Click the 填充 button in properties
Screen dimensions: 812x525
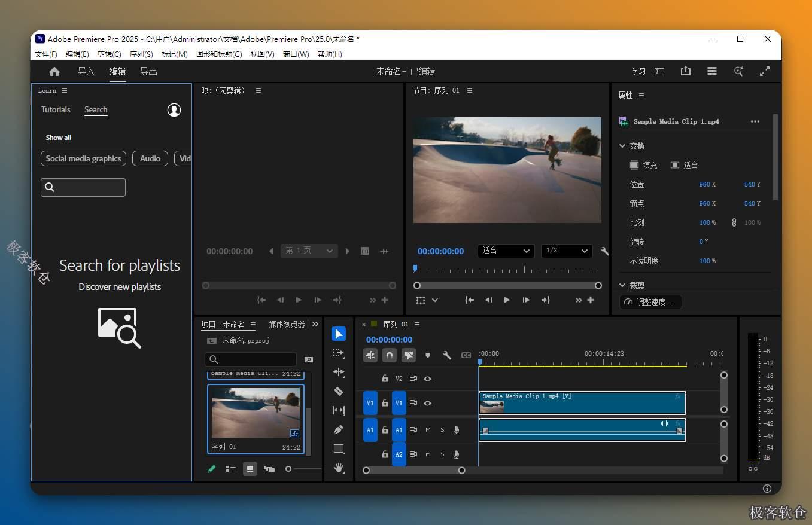[x=643, y=165]
